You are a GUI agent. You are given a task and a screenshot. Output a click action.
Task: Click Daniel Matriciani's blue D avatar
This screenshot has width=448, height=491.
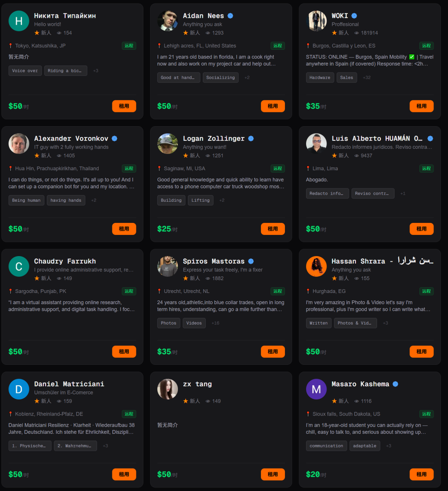pyautogui.click(x=19, y=389)
